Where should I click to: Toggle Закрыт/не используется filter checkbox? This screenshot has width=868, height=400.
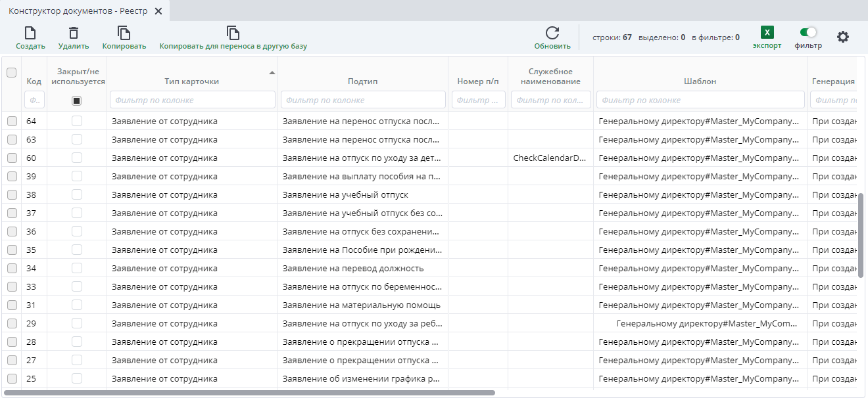point(77,100)
